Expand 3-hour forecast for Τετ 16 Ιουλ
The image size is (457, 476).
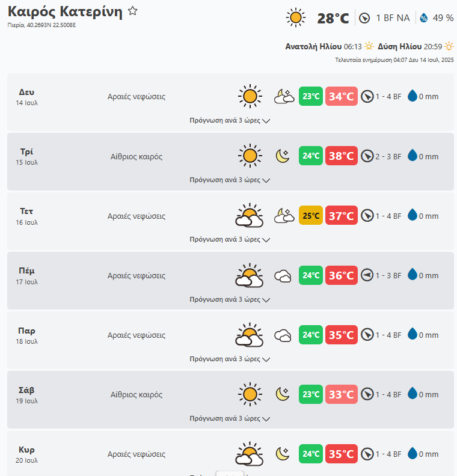[230, 239]
